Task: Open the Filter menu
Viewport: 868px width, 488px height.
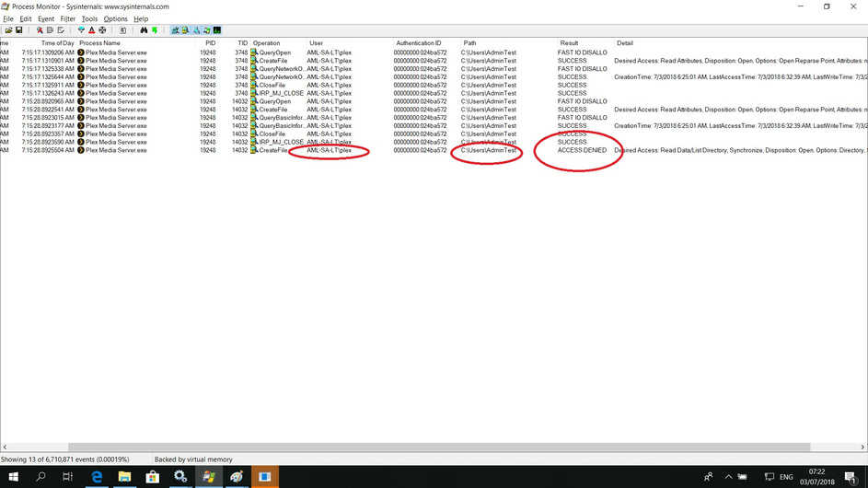Action: point(67,18)
